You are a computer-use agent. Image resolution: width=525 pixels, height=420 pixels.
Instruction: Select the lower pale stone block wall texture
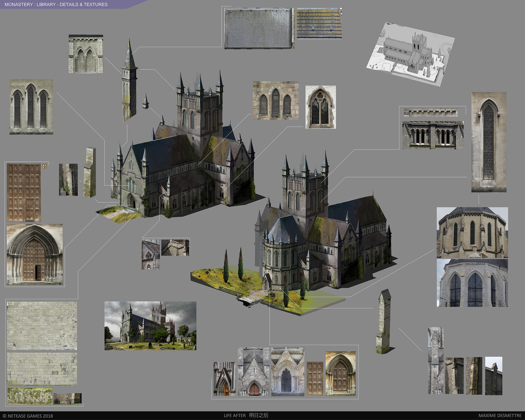(42, 369)
